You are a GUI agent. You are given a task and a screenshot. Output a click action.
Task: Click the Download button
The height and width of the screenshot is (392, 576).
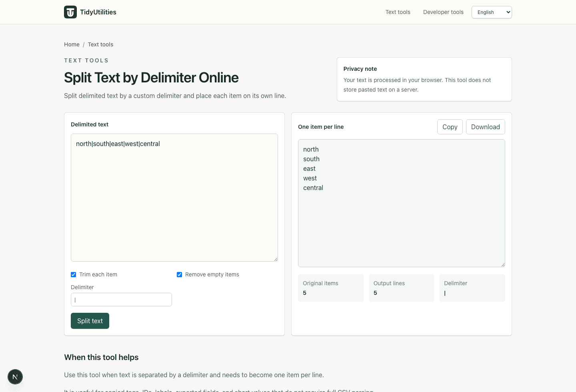[486, 127]
